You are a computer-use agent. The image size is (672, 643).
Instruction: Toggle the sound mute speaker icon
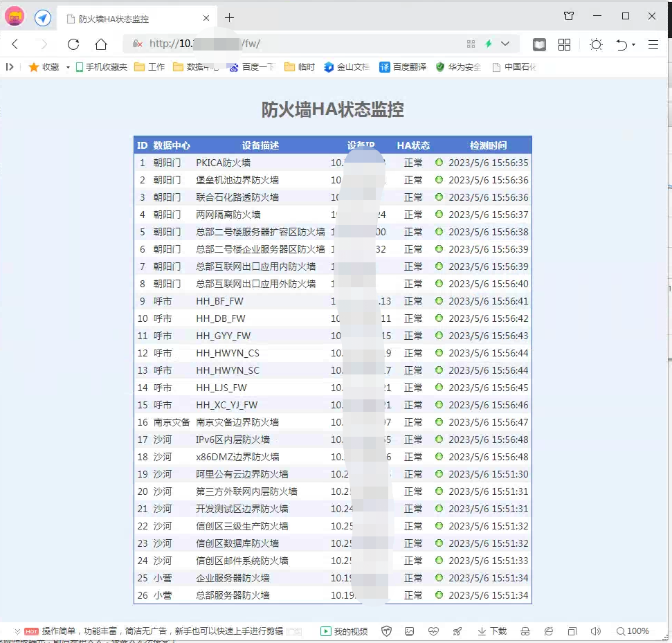tap(595, 631)
